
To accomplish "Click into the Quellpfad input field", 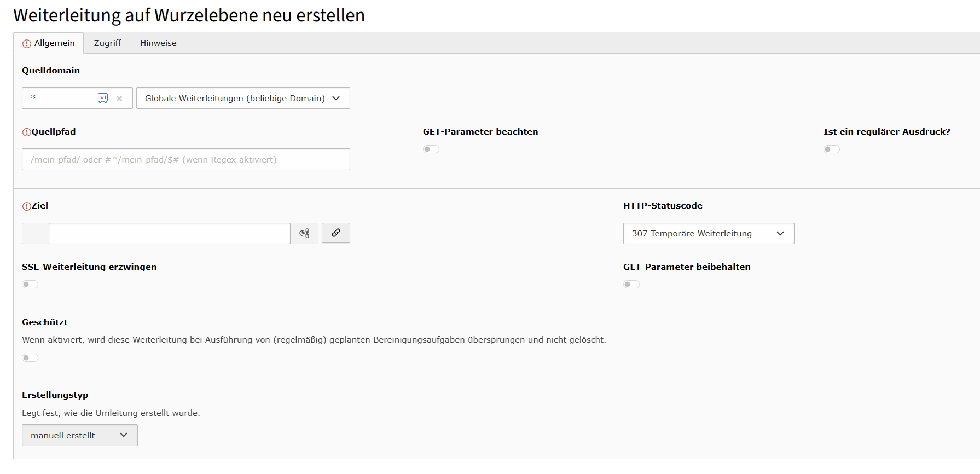I will tap(185, 160).
